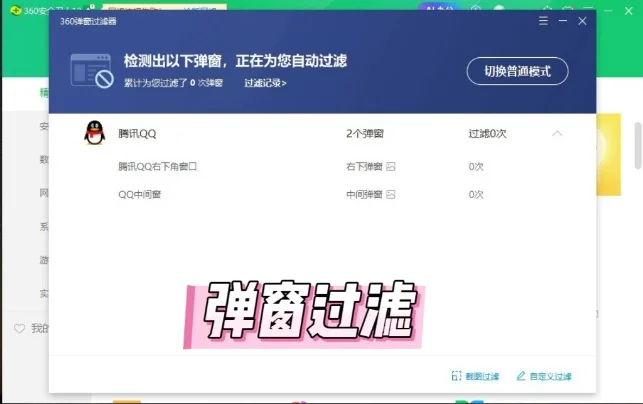Click 累计为您过滤了 0 次弹窗 text
Image resolution: width=643 pixels, height=404 pixels.
tap(173, 83)
